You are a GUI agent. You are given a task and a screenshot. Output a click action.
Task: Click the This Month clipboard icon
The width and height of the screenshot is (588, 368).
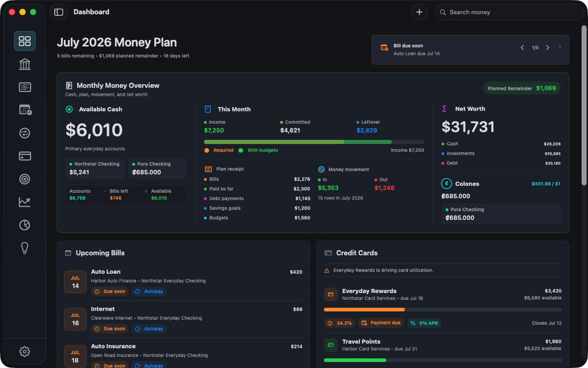click(x=208, y=109)
